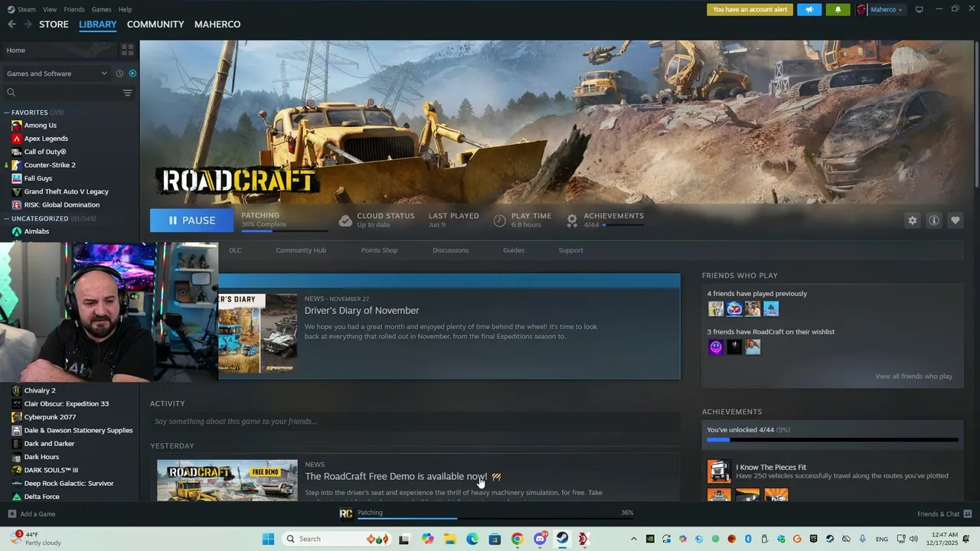Screen dimensions: 980x551
Task: Open RoadCraft manage gear icon
Action: (912, 220)
